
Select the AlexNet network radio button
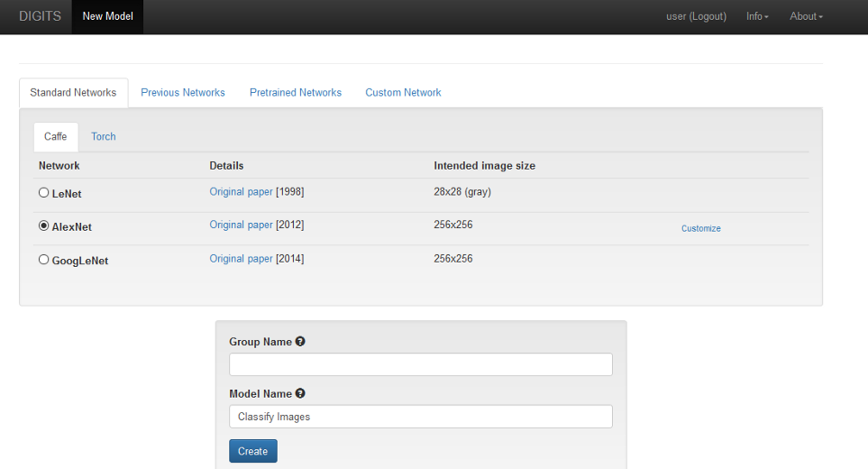(43, 226)
